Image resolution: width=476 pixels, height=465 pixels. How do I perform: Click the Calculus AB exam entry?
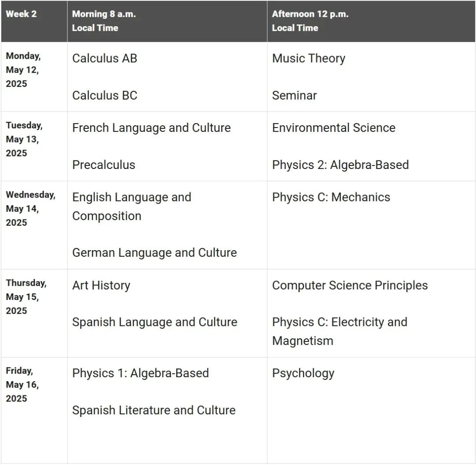tap(104, 58)
